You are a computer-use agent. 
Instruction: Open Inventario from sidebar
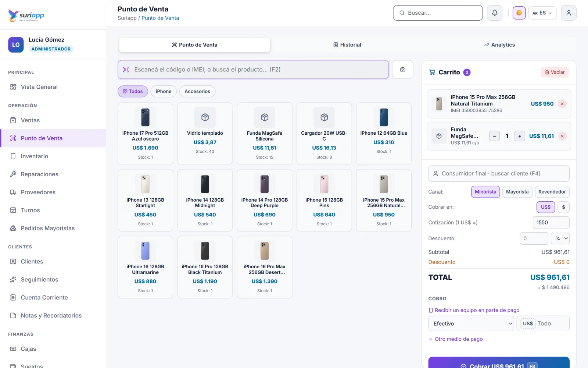53,156
